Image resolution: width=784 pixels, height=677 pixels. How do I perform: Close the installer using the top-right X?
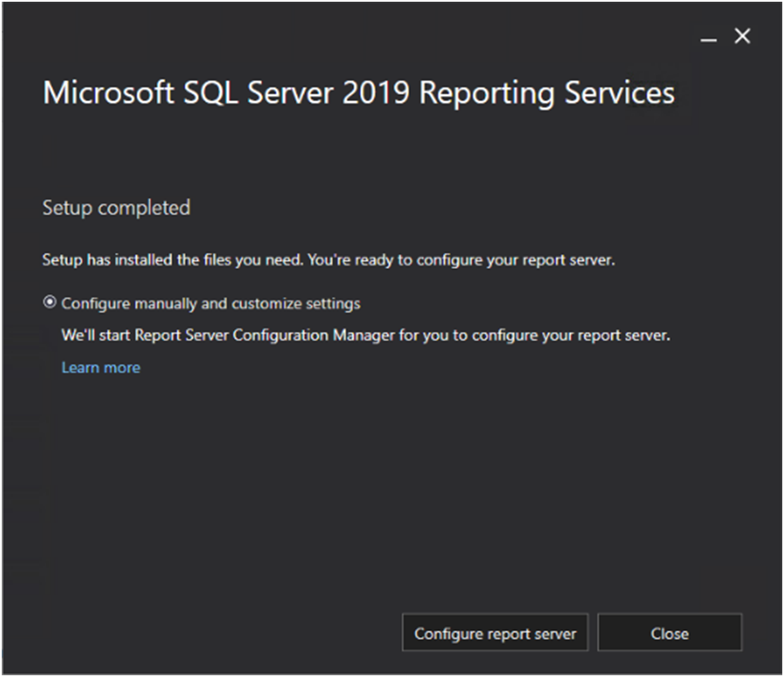[x=742, y=36]
